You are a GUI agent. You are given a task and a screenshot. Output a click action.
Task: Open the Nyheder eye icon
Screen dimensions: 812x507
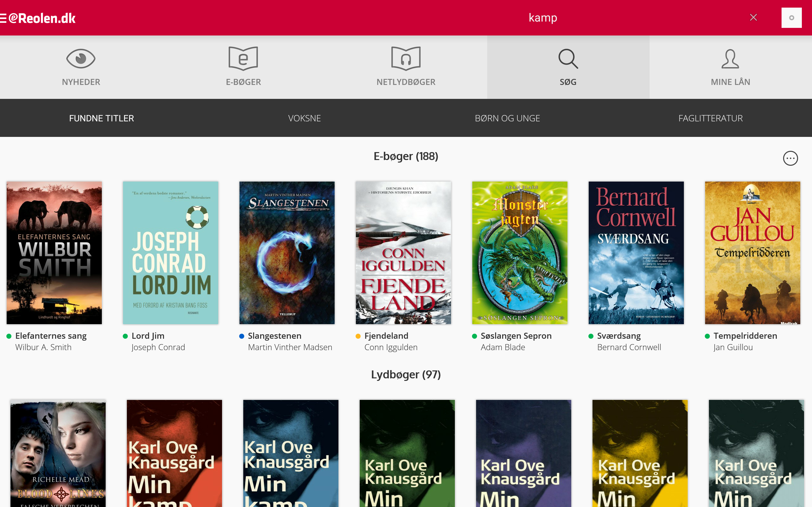pos(81,59)
